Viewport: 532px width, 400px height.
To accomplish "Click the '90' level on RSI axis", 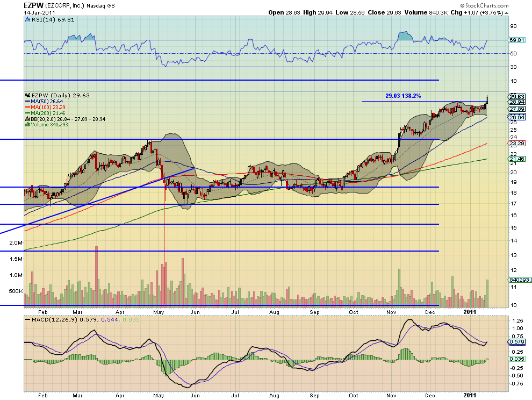I will pyautogui.click(x=513, y=26).
